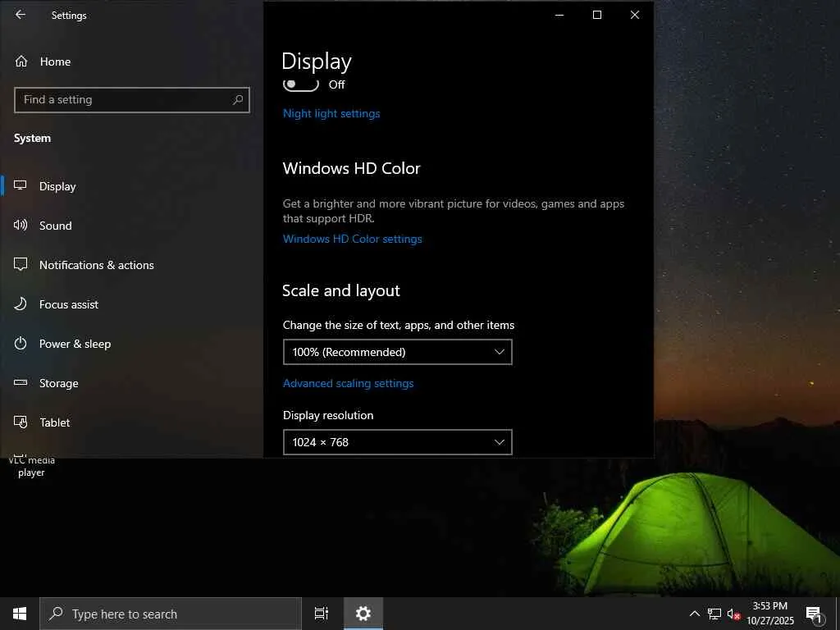Minimize the Settings window
Image resolution: width=840 pixels, height=630 pixels.
[x=559, y=15]
